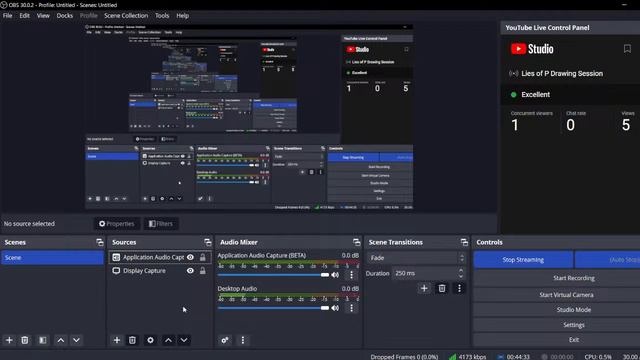Select the Scene item in Scenes list

[x=52, y=258]
